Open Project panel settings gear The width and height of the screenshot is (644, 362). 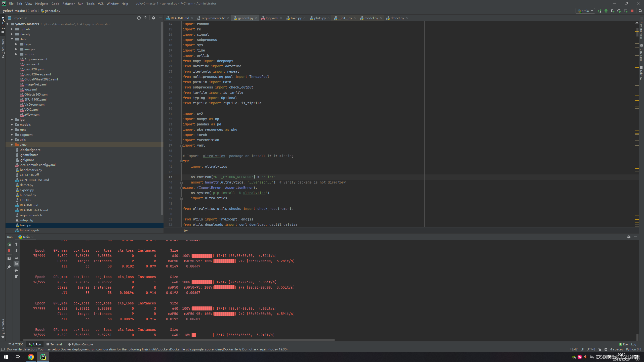153,18
